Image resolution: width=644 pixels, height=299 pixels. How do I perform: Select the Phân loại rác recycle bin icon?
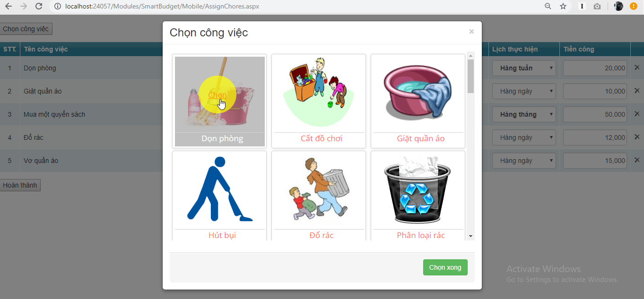(418, 190)
